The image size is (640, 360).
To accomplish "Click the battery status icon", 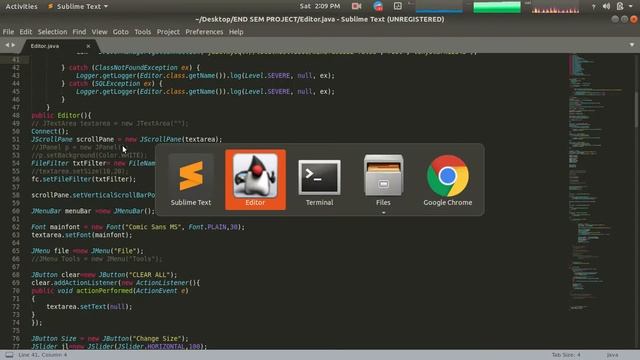I will [x=620, y=6].
